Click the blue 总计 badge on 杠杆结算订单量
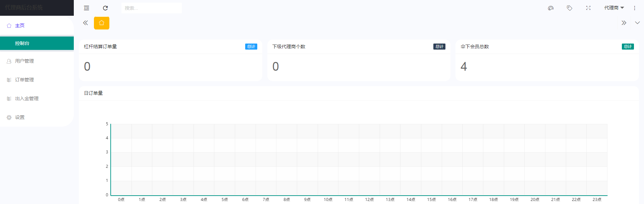 coord(251,47)
